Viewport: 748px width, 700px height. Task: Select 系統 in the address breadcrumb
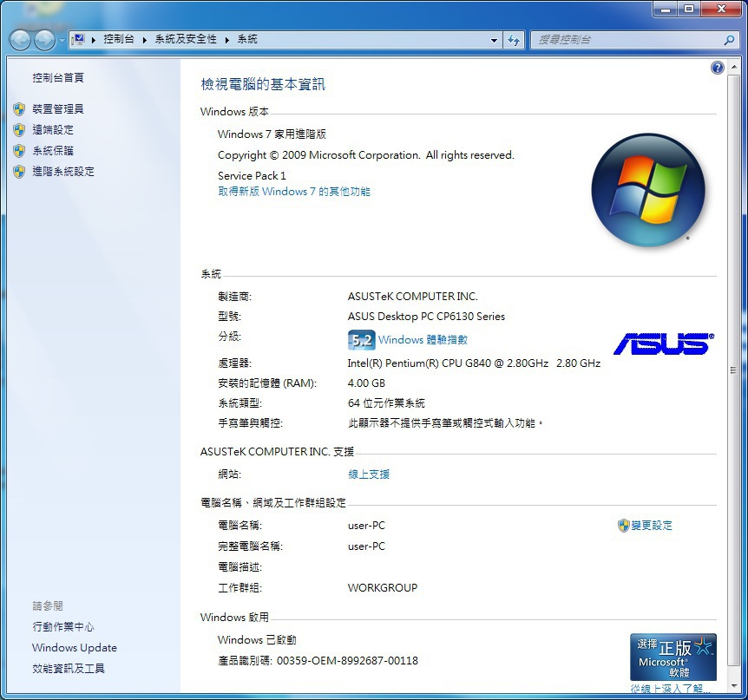247,40
